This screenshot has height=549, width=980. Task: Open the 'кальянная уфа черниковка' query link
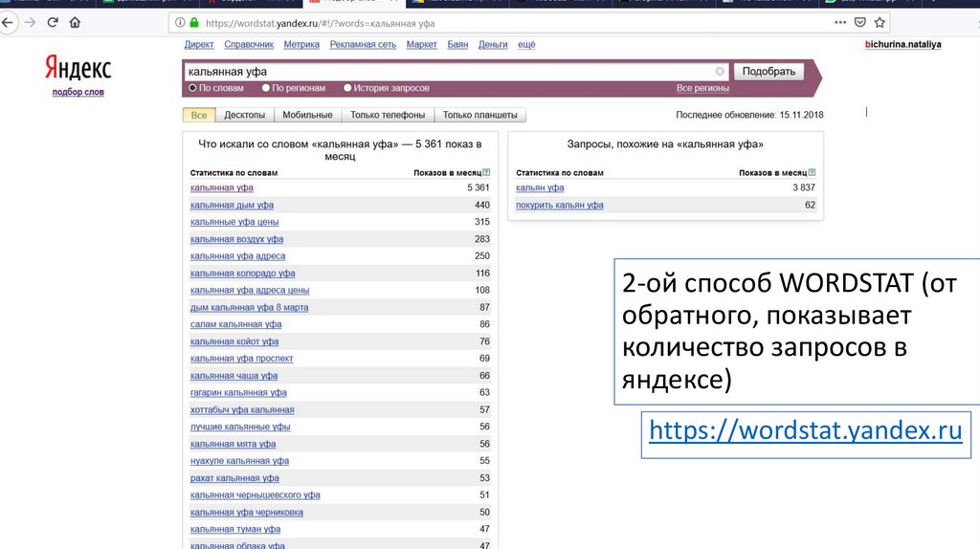coord(247,512)
